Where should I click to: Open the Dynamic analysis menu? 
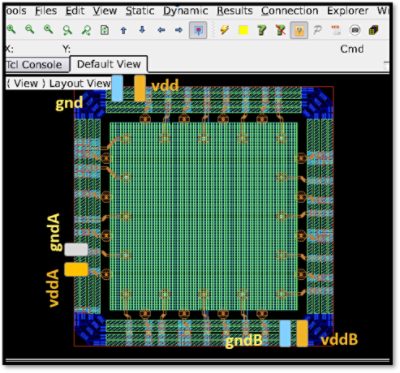coord(185,11)
